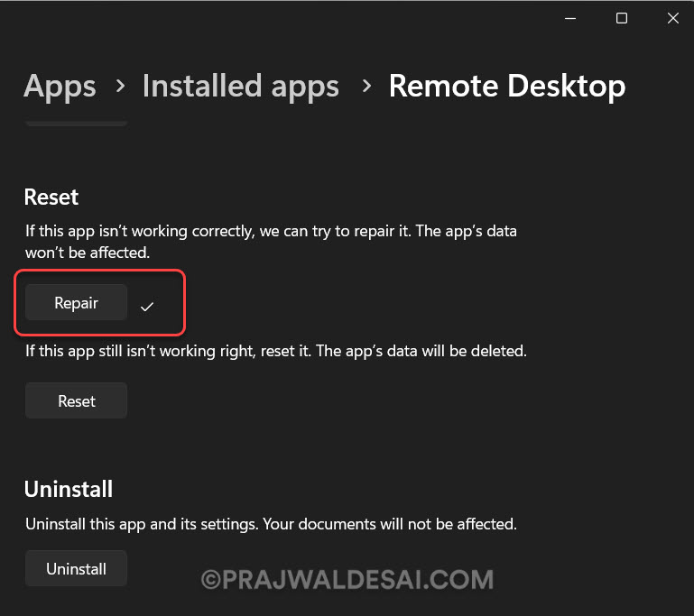694x616 pixels.
Task: Click text "If this app isn't working correctly"
Action: (140, 231)
